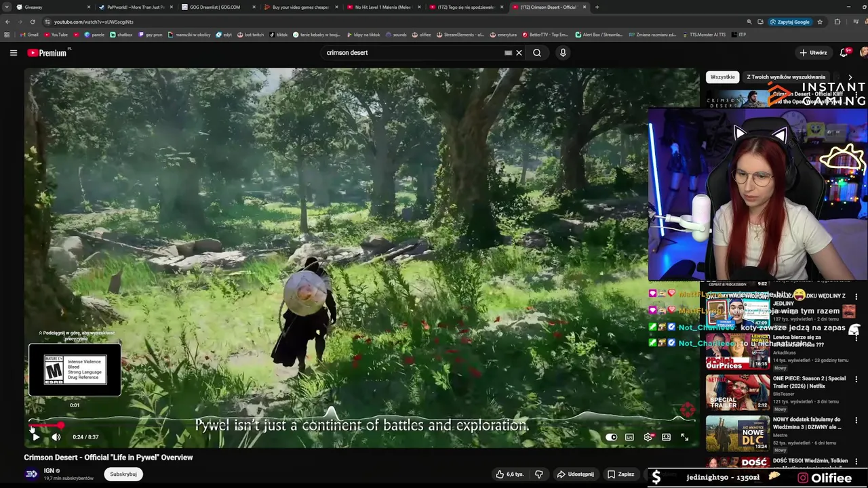Open YouTube notifications bell
Viewport: 868px width, 488px height.
pyautogui.click(x=844, y=53)
